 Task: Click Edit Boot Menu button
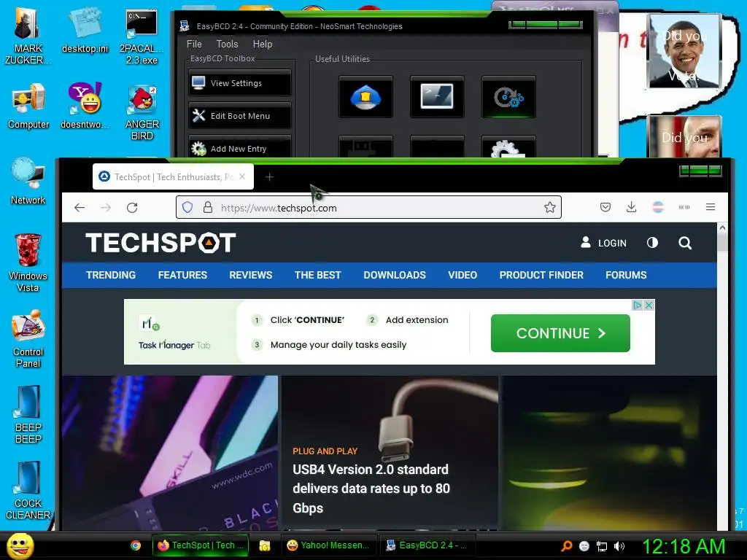[239, 116]
